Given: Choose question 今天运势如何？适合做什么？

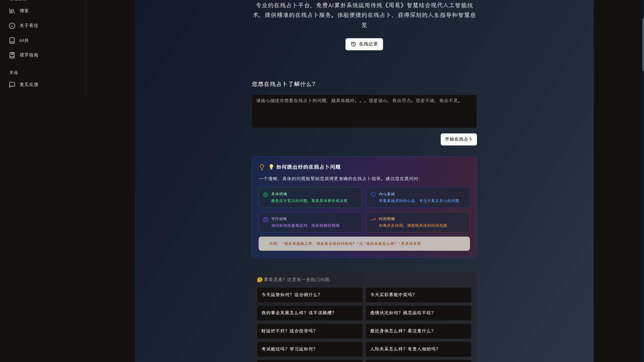Looking at the screenshot, I should [310, 295].
